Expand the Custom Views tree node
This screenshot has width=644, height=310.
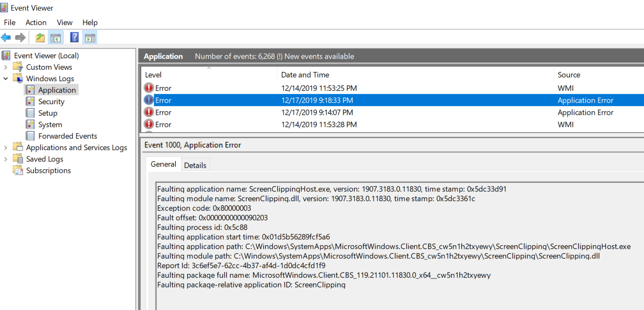(6, 67)
